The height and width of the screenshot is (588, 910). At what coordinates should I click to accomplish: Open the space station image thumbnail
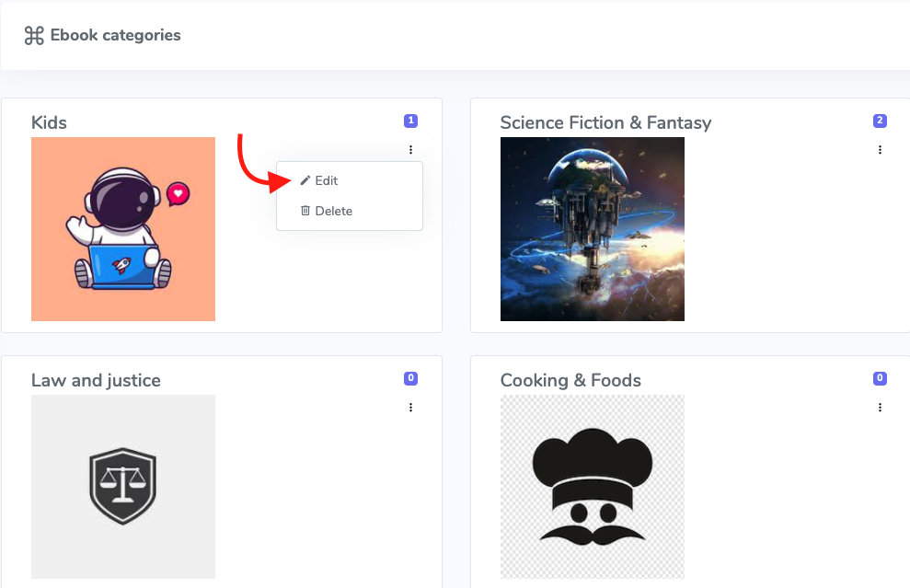(592, 228)
